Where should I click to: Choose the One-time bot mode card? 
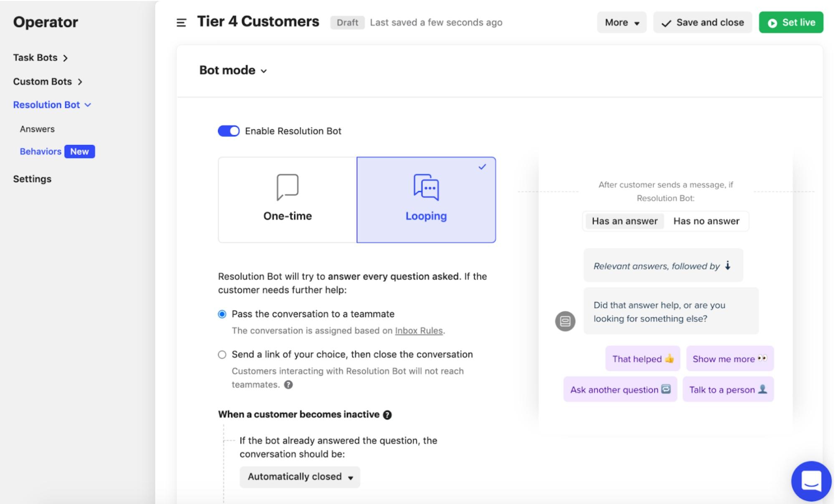point(288,200)
